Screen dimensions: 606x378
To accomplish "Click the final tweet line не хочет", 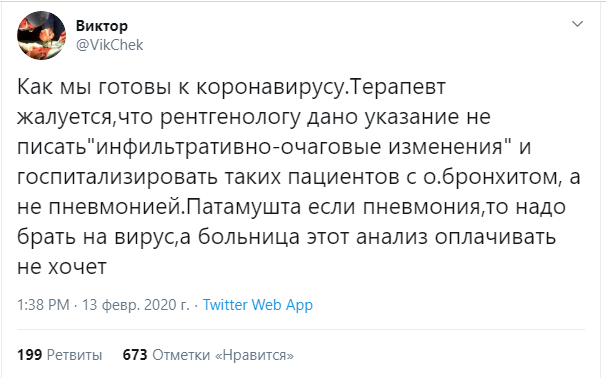I will (62, 267).
